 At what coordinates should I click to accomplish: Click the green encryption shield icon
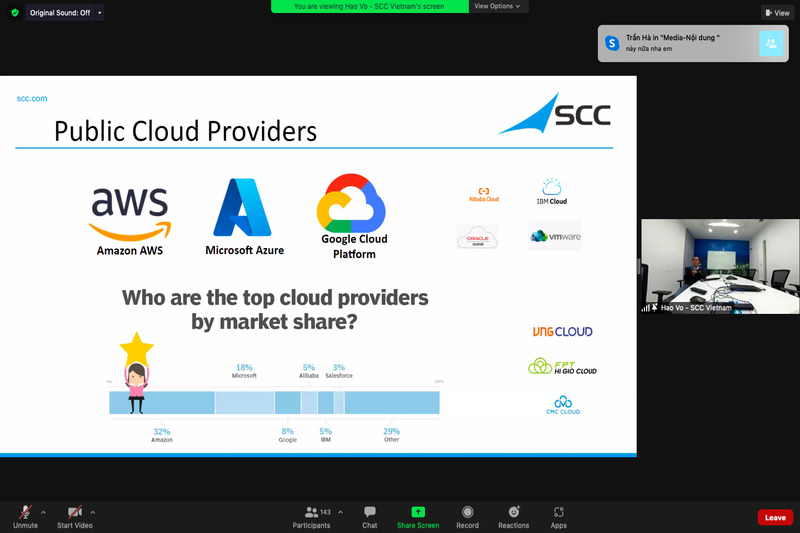(x=15, y=13)
